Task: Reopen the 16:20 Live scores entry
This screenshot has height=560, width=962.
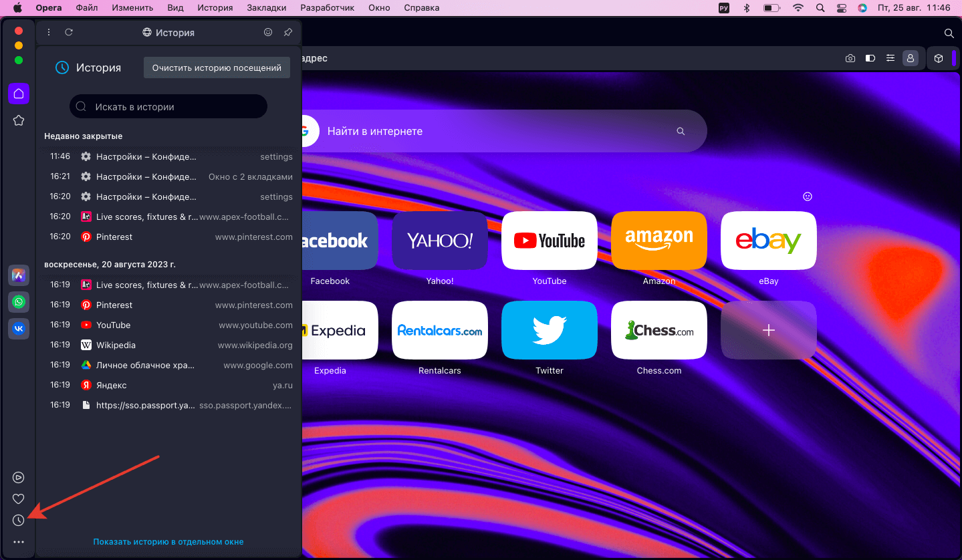Action: coord(170,217)
